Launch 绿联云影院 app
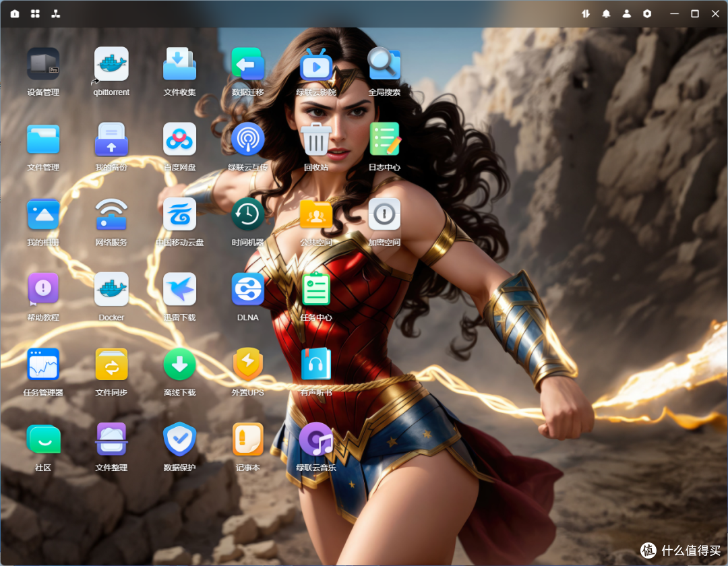728x566 pixels. [x=316, y=64]
